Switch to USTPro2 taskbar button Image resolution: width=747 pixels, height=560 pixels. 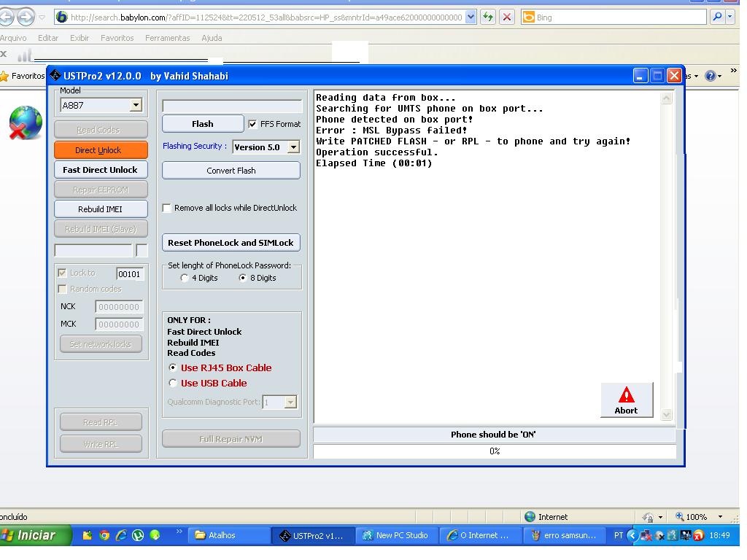pyautogui.click(x=312, y=536)
